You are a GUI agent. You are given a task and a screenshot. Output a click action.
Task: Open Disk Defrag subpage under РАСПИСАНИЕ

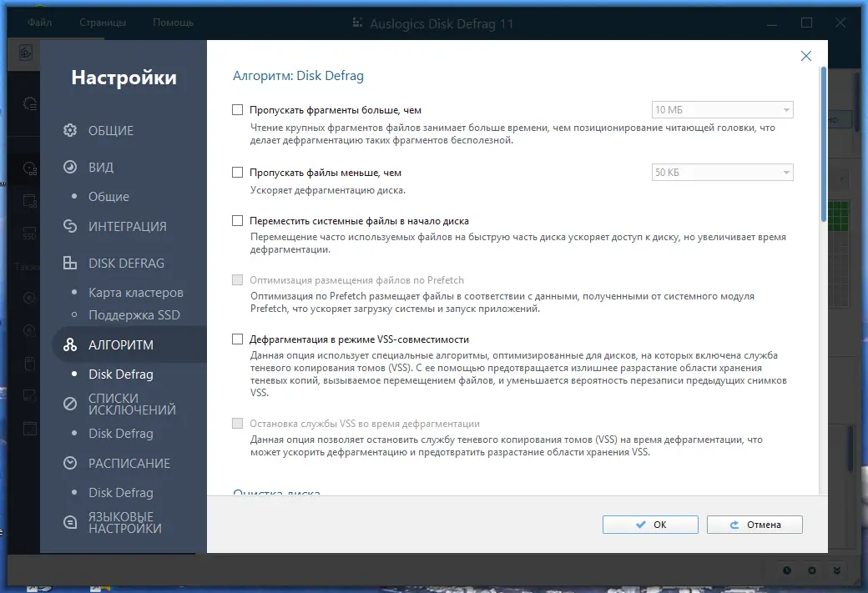coord(121,492)
